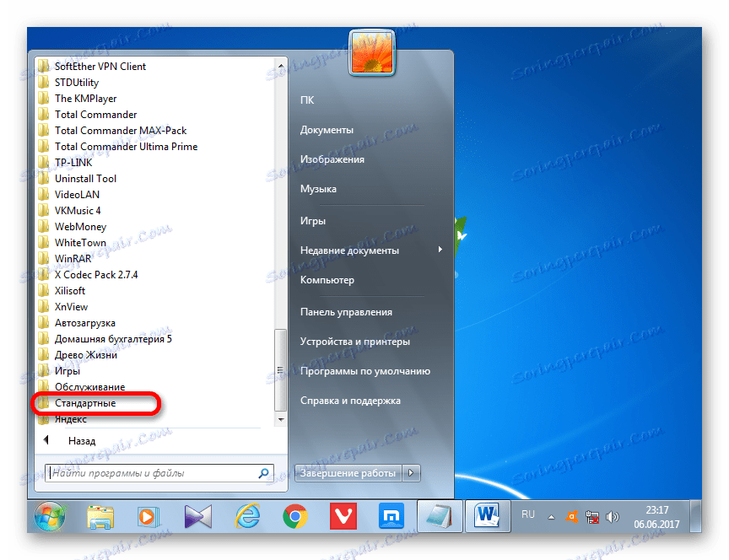Open the Avast tray icon

pyautogui.click(x=571, y=517)
